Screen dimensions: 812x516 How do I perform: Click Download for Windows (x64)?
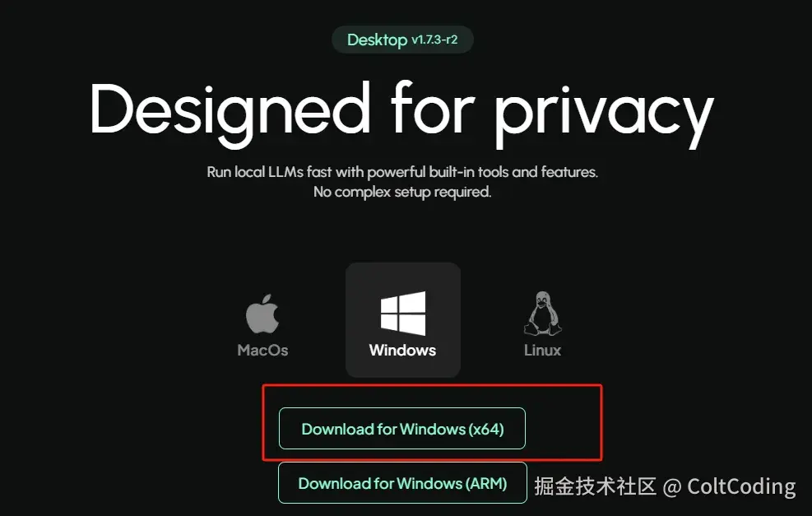pos(402,429)
